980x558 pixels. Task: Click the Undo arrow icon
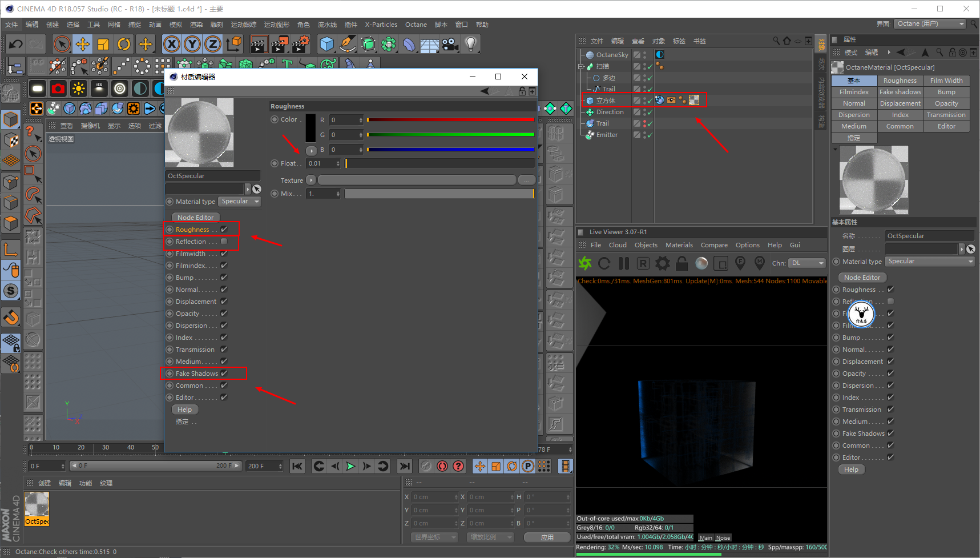click(16, 44)
